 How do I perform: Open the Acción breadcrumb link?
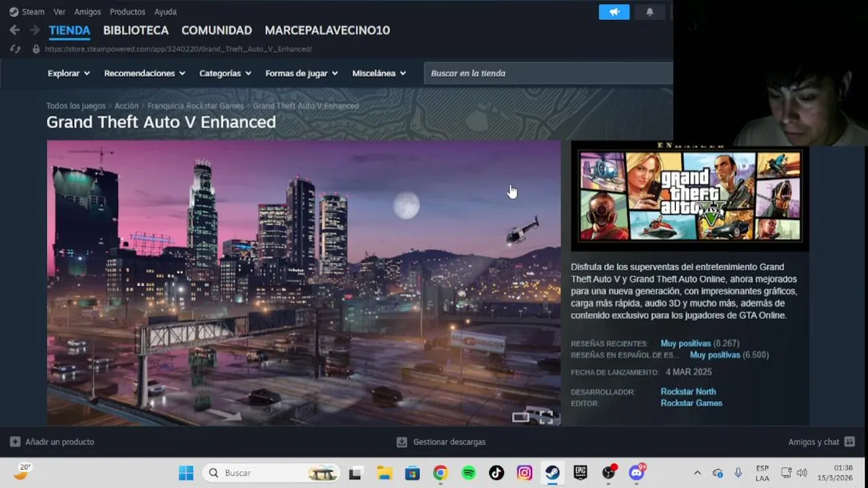click(126, 106)
